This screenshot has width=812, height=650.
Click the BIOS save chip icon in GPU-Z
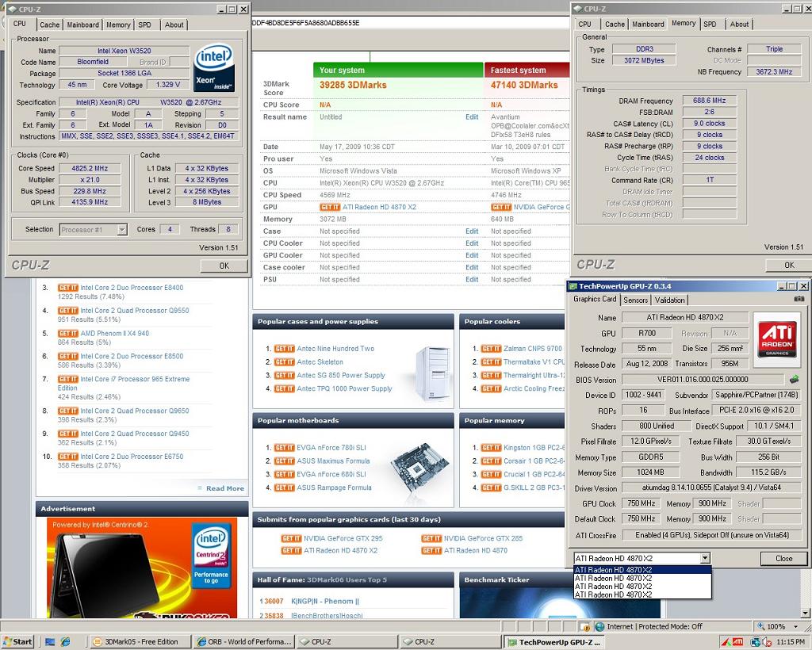tap(794, 380)
